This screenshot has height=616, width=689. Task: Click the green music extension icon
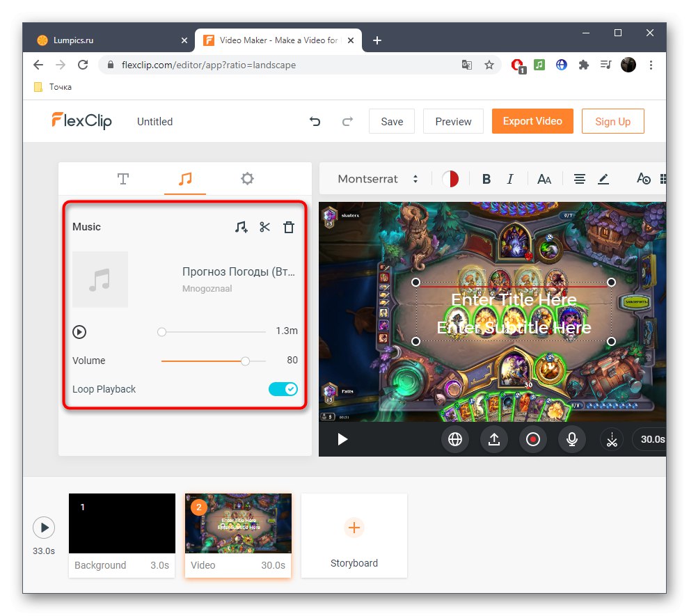tap(539, 65)
